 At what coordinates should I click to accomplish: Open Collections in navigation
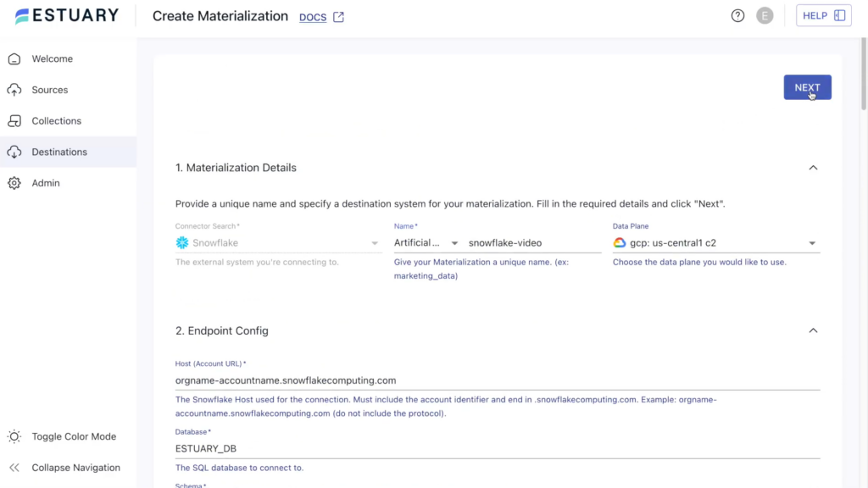point(57,120)
